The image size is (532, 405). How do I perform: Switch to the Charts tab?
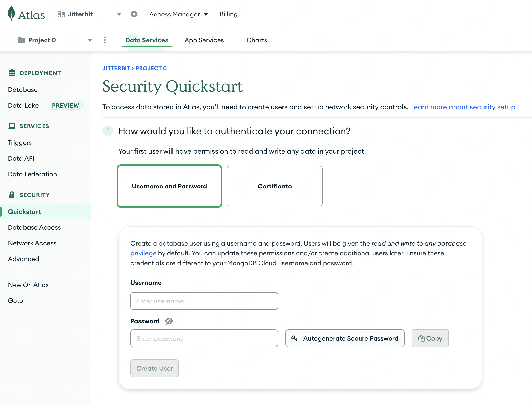[256, 40]
